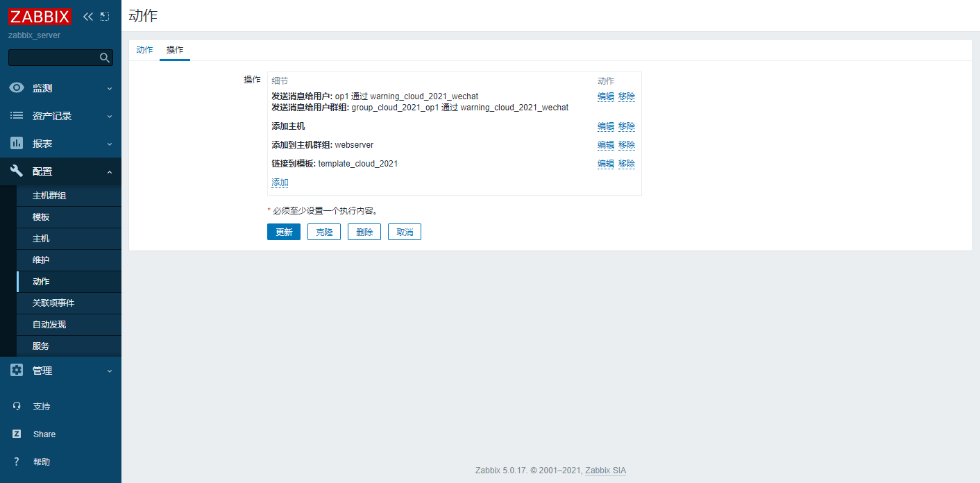Open 管理 gear icon menu

click(17, 371)
